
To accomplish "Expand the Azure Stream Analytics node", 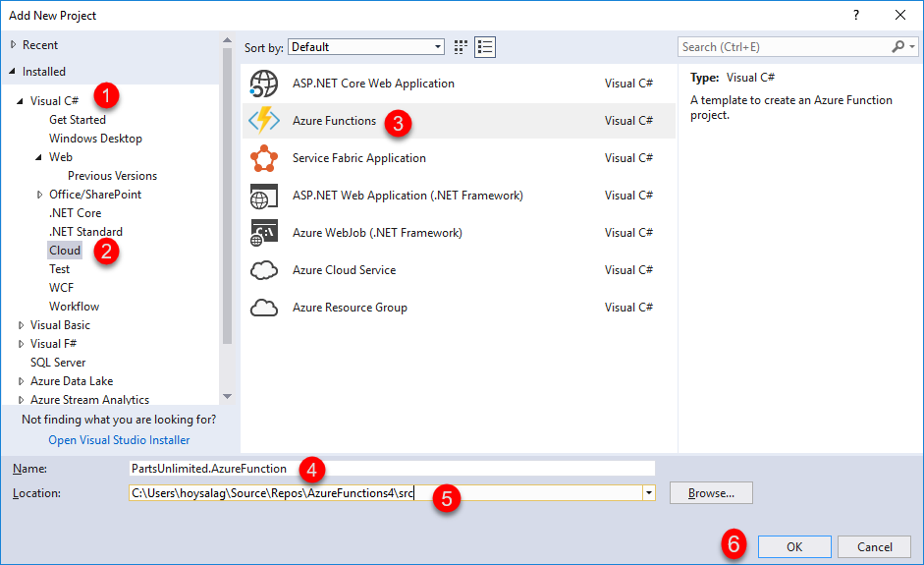I will (x=21, y=400).
